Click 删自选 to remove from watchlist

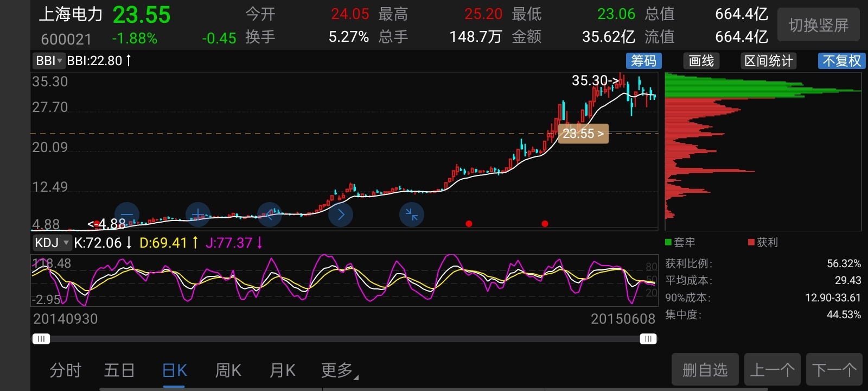pos(705,370)
